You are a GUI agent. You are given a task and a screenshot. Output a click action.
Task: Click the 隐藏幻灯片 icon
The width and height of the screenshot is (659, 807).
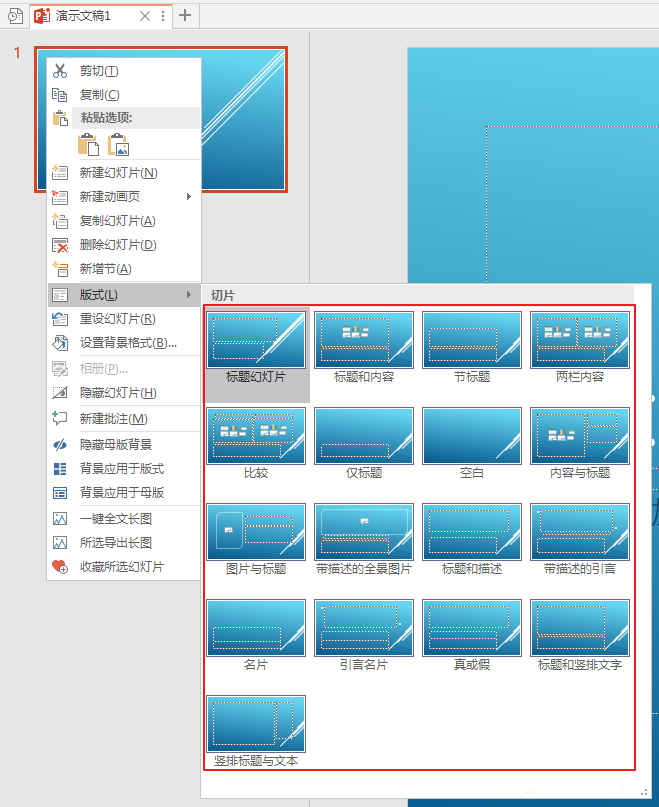[60, 393]
